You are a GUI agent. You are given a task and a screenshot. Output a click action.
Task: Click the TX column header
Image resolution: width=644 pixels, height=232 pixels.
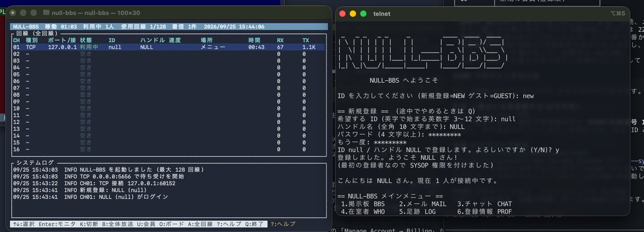coord(306,40)
